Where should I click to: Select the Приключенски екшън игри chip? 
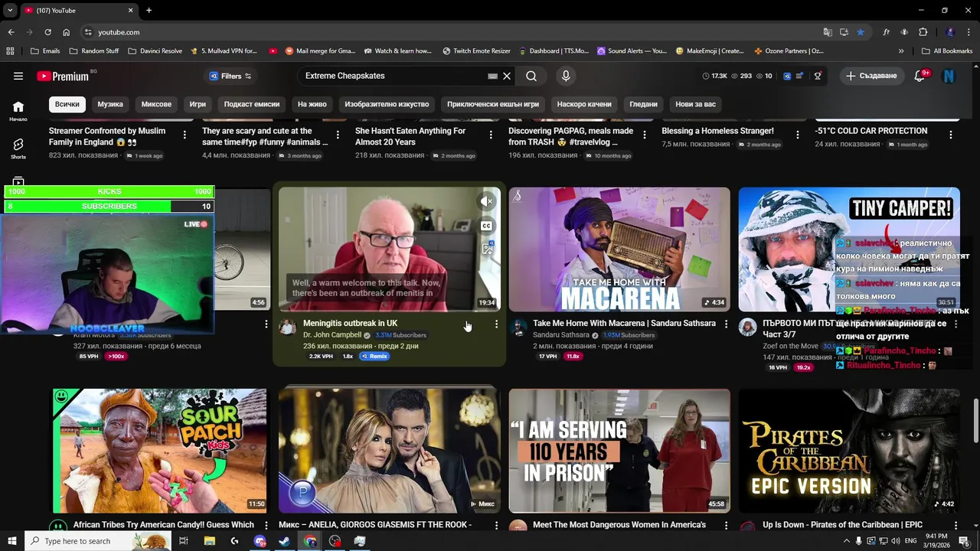(493, 104)
